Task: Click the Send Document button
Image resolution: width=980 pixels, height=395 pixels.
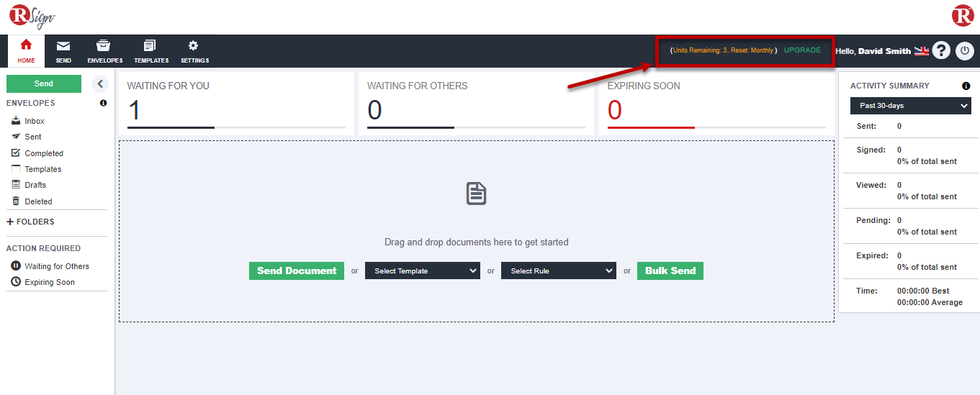Action: tap(297, 271)
